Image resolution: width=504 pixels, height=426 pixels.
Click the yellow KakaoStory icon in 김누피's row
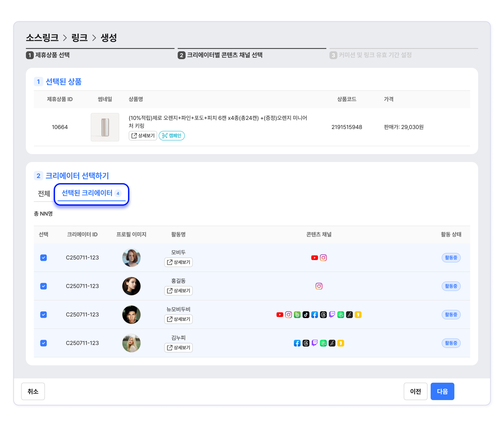point(341,343)
